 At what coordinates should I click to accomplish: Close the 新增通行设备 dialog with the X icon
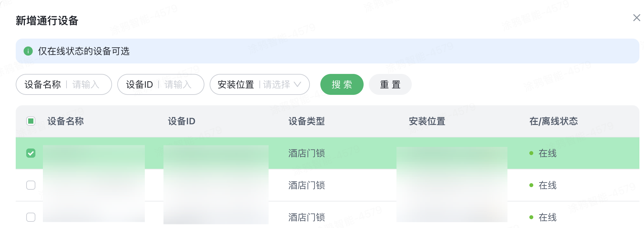pos(636,18)
